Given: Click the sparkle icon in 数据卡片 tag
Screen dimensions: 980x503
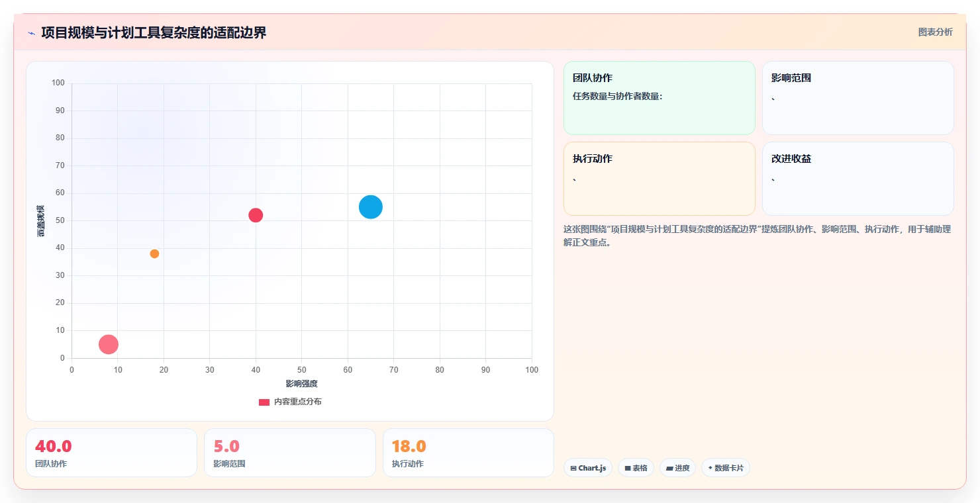Looking at the screenshot, I should [710, 468].
